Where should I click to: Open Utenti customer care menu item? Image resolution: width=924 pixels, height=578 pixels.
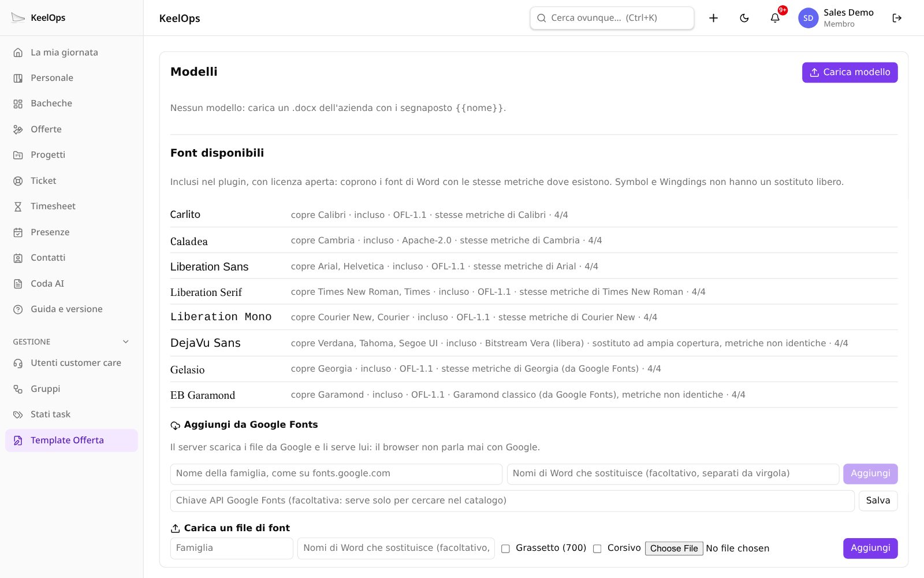point(72,363)
